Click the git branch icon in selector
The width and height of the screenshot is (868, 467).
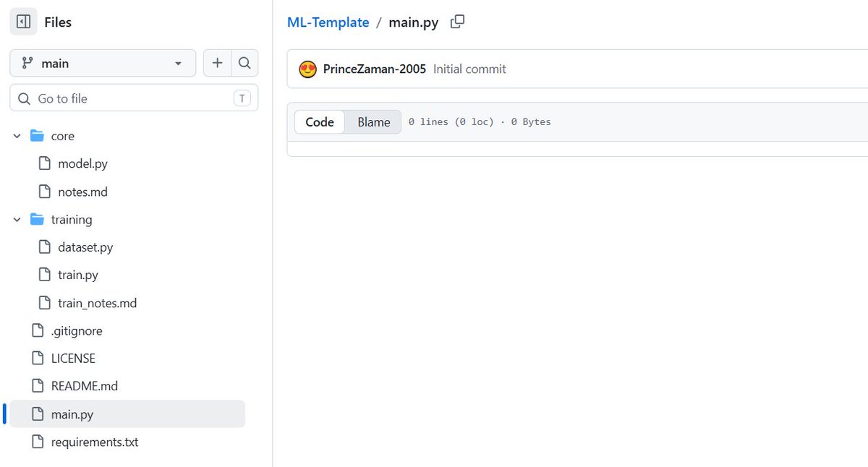click(28, 64)
